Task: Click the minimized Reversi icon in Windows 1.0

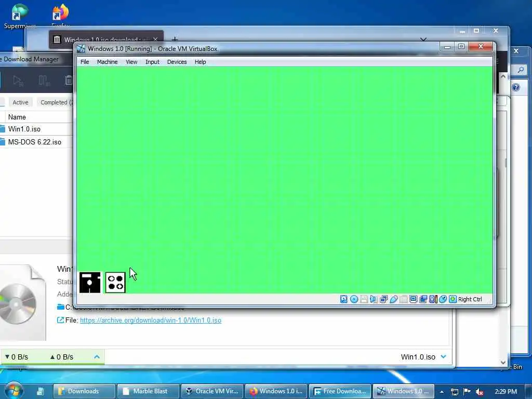Action: point(115,282)
